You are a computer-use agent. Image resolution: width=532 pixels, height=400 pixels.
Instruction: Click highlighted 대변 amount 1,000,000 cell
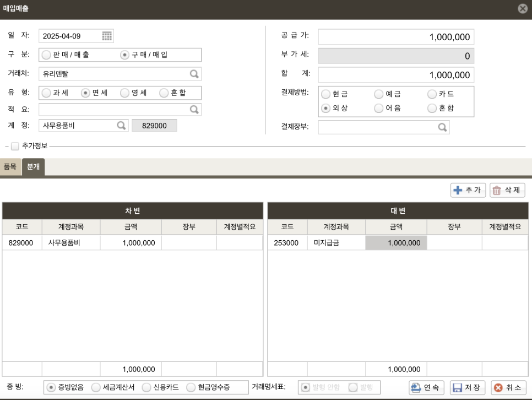click(x=396, y=243)
